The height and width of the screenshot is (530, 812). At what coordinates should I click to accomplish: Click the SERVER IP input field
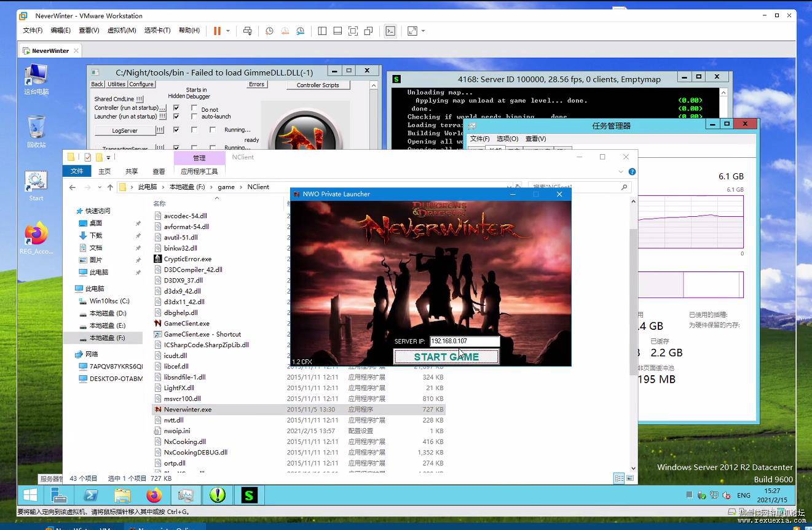pos(464,341)
